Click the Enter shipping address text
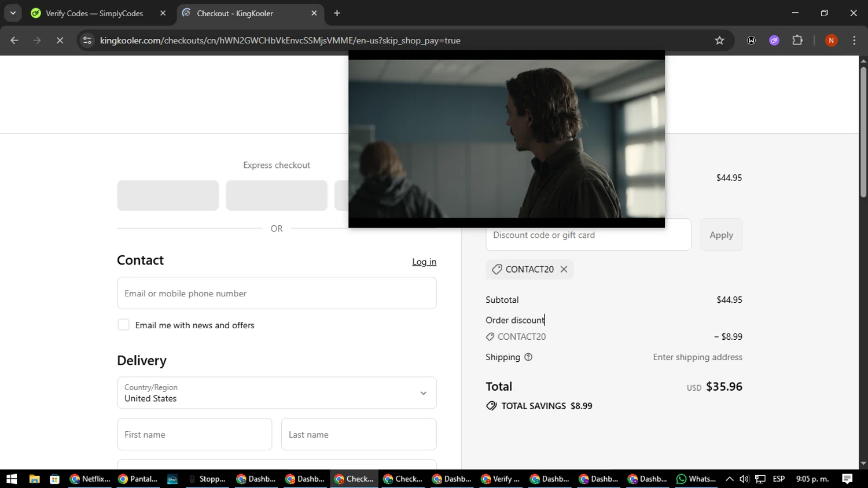868x488 pixels. pos(698,357)
